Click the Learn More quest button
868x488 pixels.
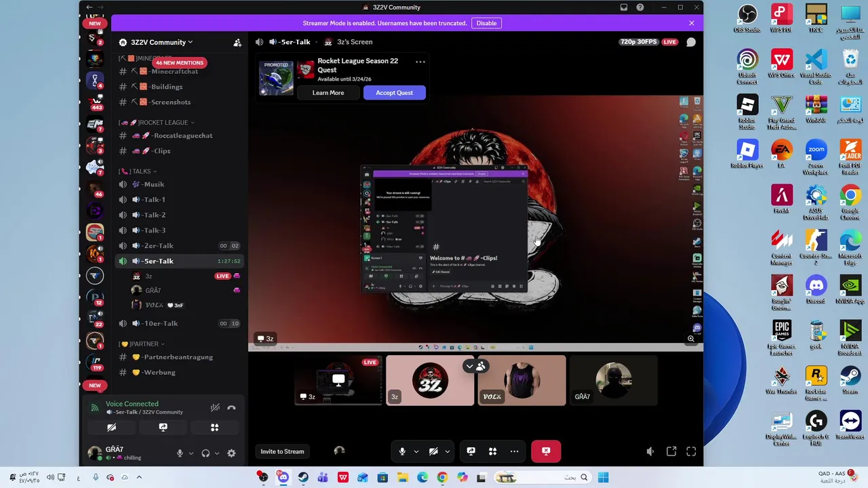[328, 93]
